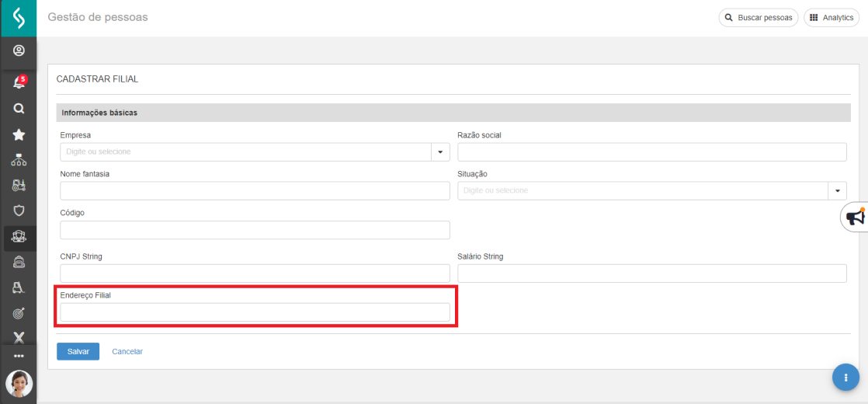Open the blue floating options button
868x404 pixels.
click(845, 377)
